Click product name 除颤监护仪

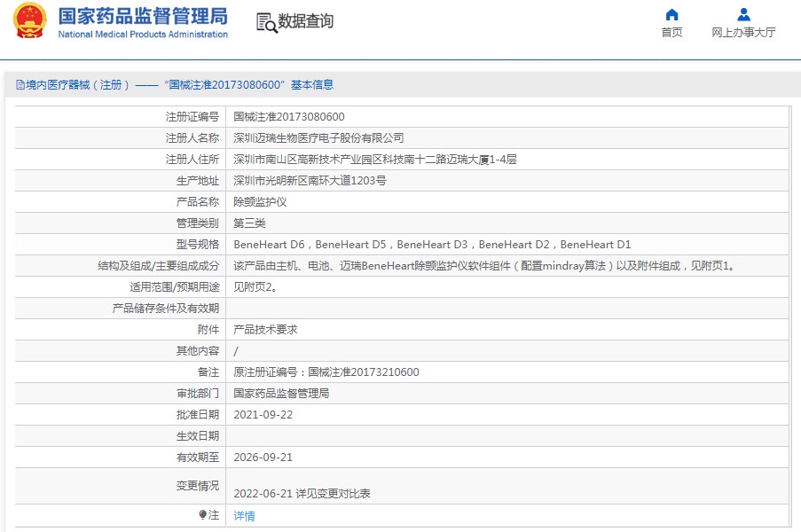tap(260, 202)
